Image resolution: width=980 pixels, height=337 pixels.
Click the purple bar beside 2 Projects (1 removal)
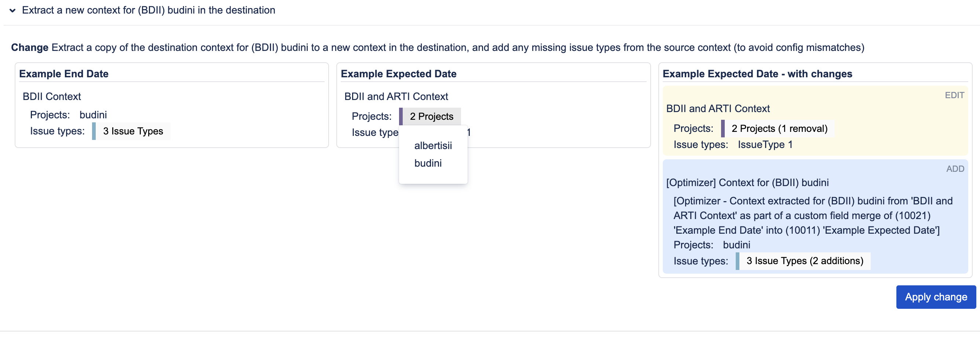(723, 129)
